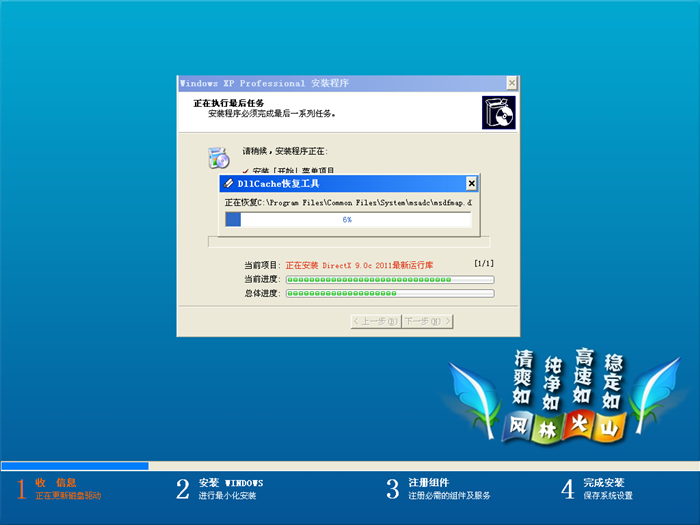Click the installer CD icon beside 请稍候
This screenshot has height=525, width=700.
218,156
